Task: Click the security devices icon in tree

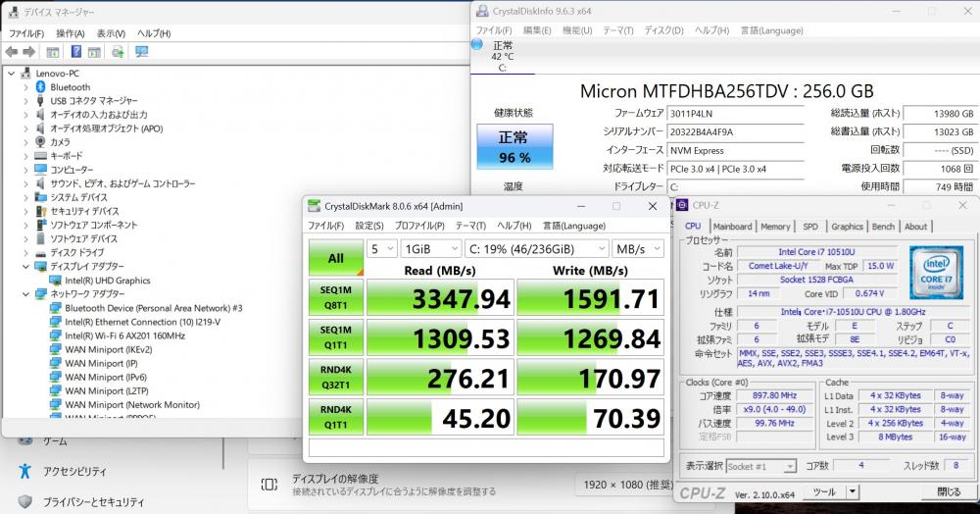Action: [x=41, y=211]
